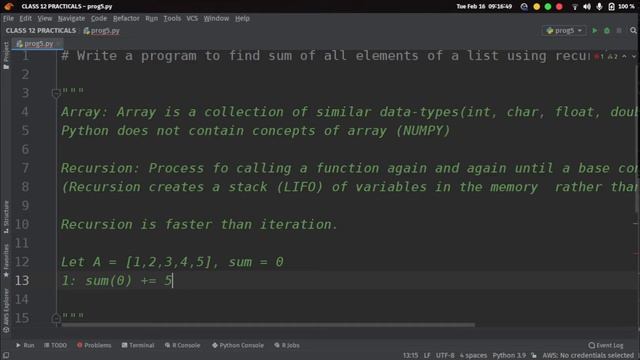
Task: Click CLASS 12 PRACTICALS breadcrumb
Action: 41,31
